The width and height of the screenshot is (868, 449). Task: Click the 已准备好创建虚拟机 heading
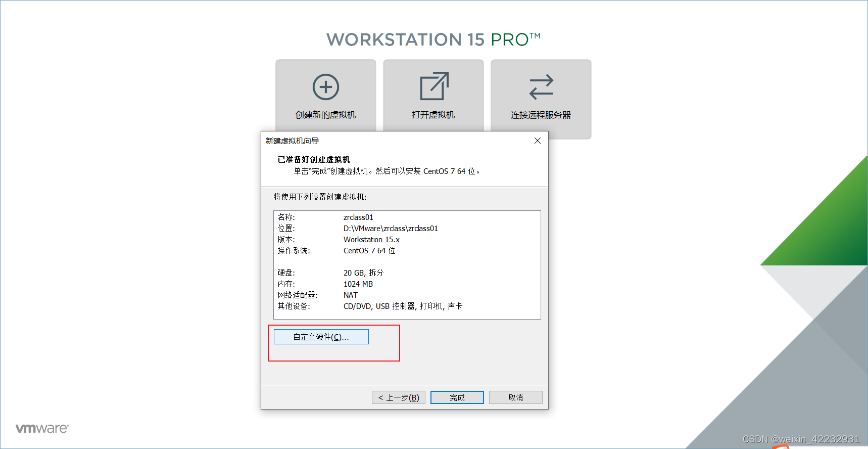click(314, 159)
